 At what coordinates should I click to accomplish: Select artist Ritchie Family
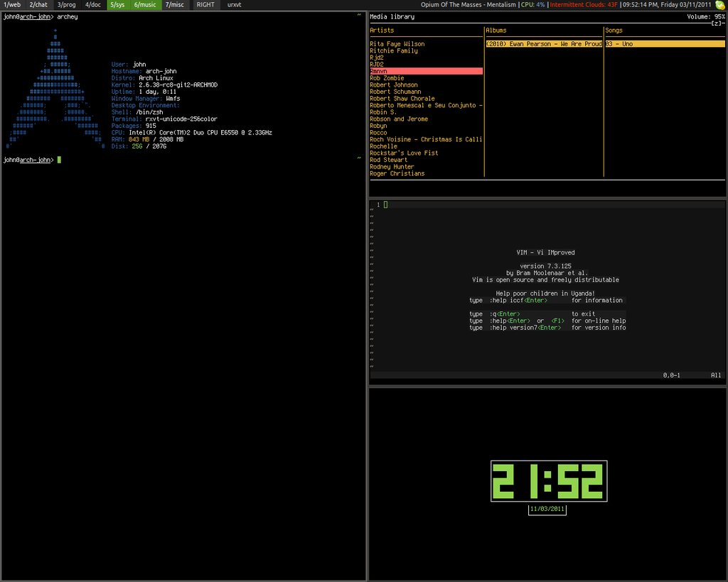(x=394, y=51)
